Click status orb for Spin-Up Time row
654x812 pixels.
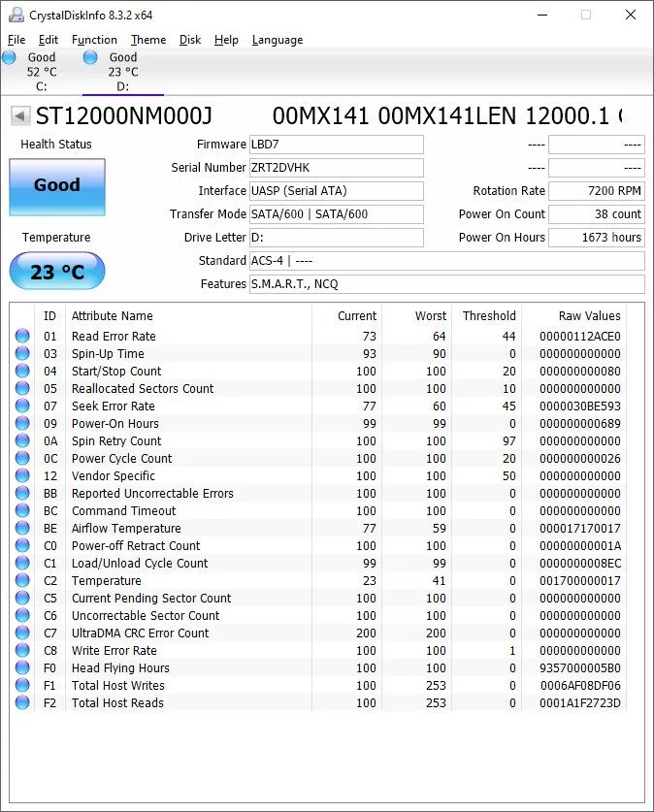coord(22,353)
